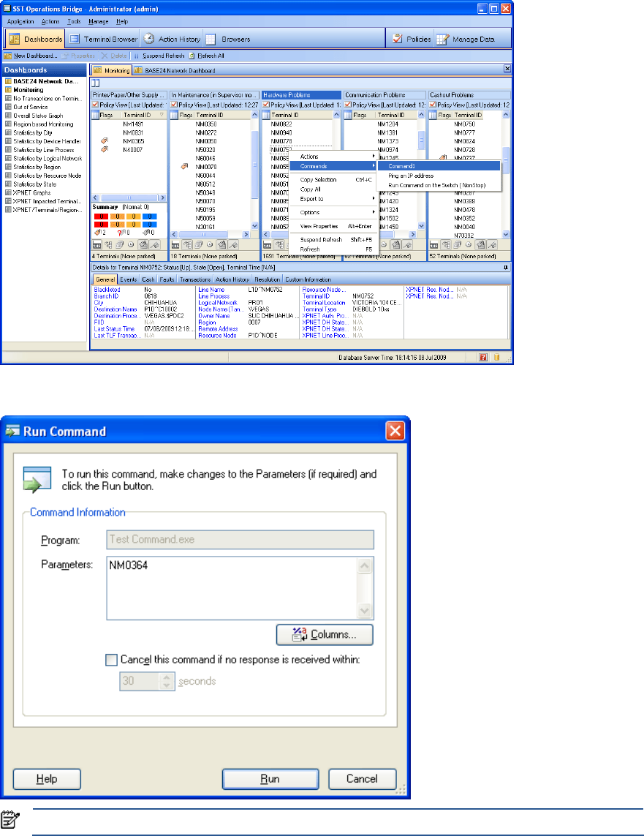Click the Policies toolbar icon
This screenshot has width=644, height=836.
(x=411, y=39)
